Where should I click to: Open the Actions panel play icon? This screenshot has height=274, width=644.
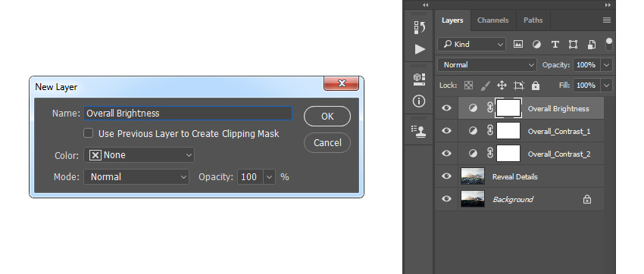[x=419, y=49]
